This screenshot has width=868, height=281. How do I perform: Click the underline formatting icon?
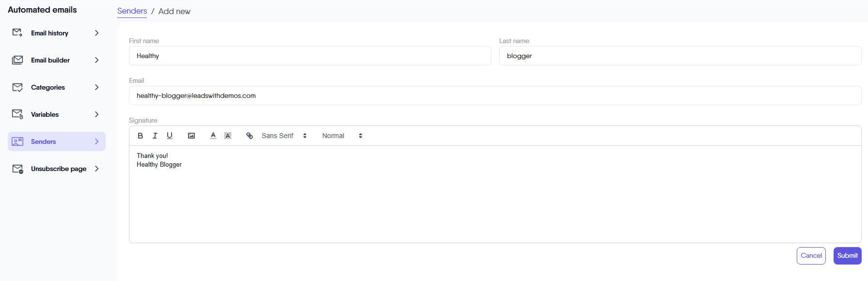point(170,136)
